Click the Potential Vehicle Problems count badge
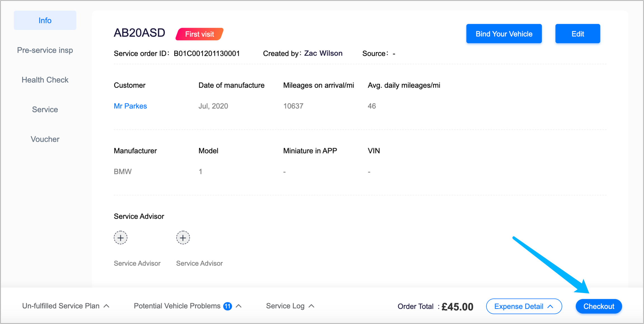Screen dimensions: 644x324 coord(228,306)
